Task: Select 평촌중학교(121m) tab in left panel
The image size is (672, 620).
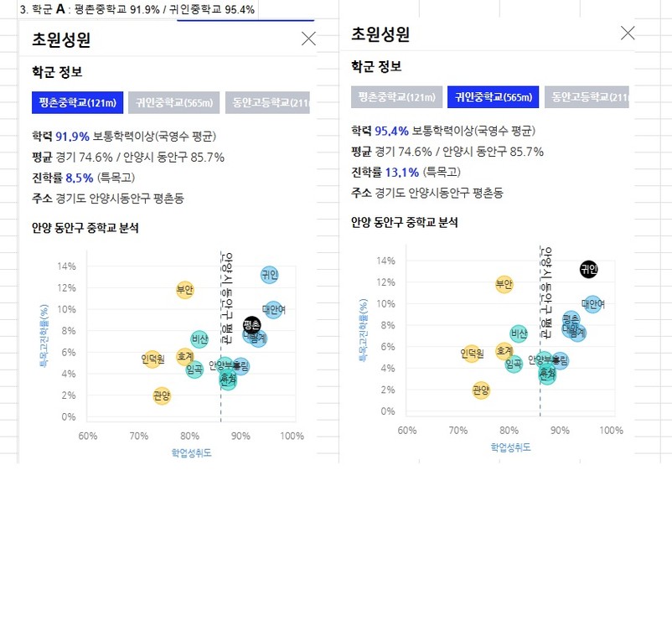Action: 78,102
